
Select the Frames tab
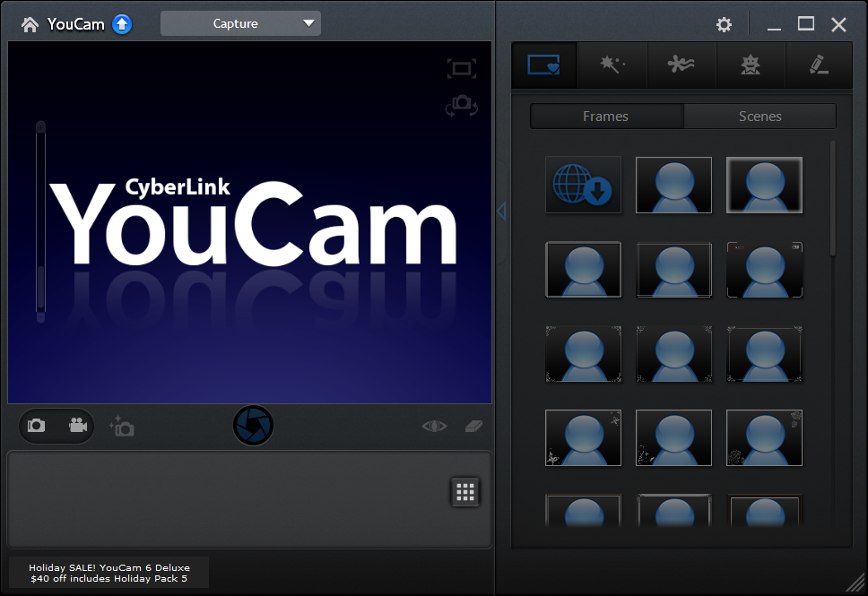[x=605, y=117]
